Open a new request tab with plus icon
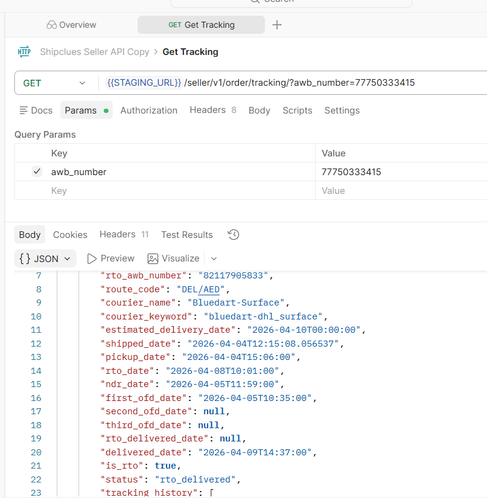487x500 pixels. (x=277, y=25)
